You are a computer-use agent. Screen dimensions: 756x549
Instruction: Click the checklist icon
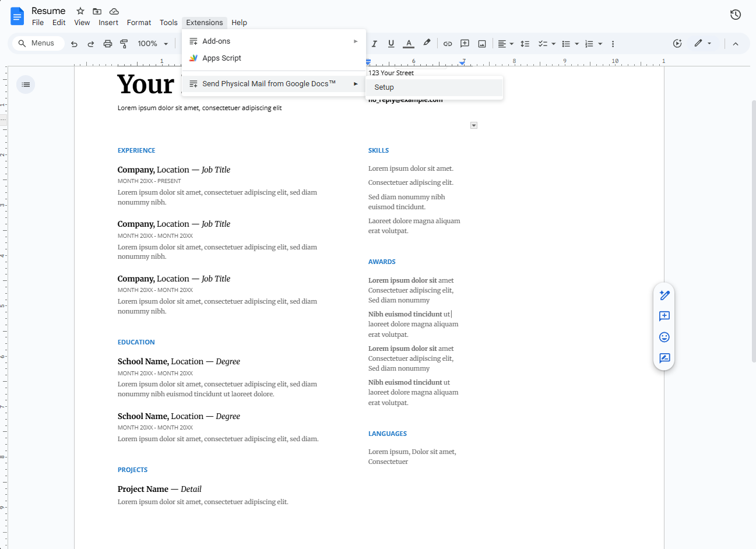pos(543,44)
